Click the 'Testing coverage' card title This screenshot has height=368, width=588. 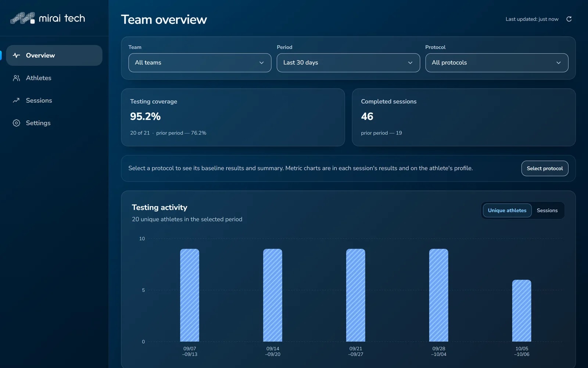pos(154,102)
